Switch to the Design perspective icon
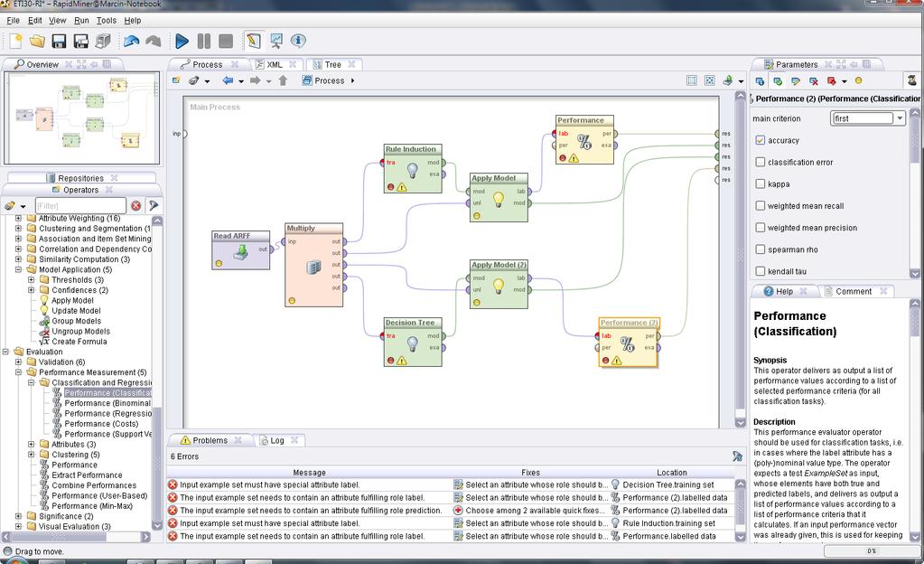Image resolution: width=924 pixels, height=564 pixels. pyautogui.click(x=254, y=41)
